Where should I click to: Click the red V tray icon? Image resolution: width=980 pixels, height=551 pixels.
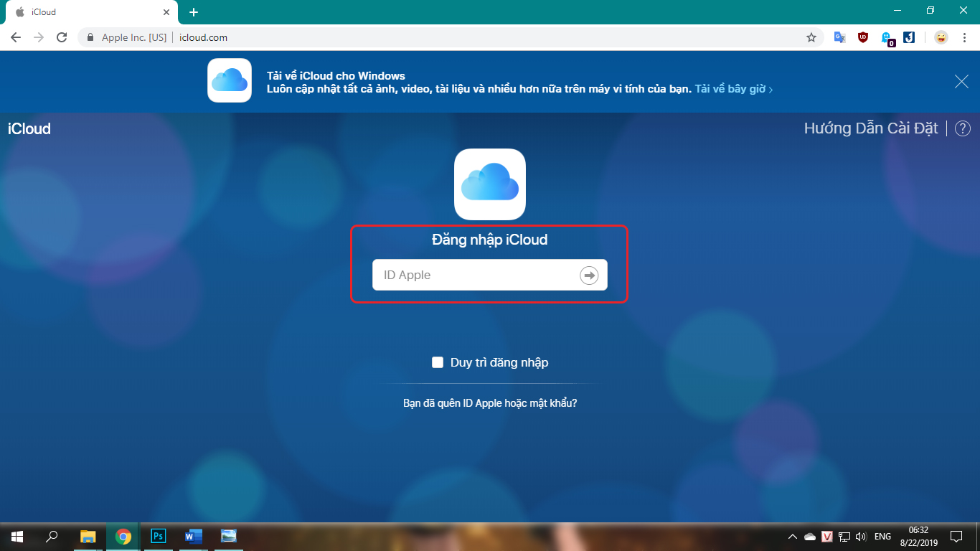pyautogui.click(x=827, y=537)
